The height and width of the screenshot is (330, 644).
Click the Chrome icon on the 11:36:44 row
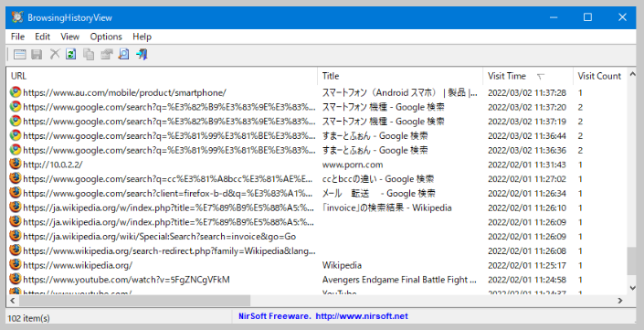(x=16, y=135)
